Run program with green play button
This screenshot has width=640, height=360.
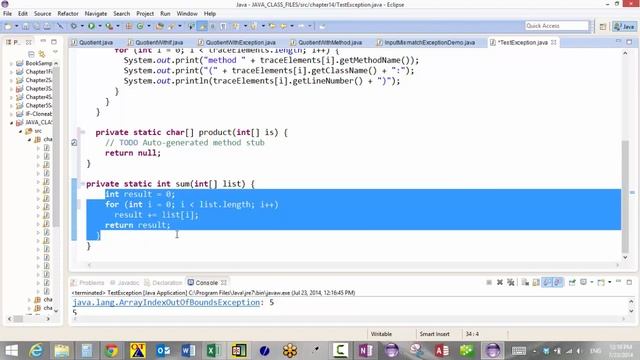(x=91, y=26)
